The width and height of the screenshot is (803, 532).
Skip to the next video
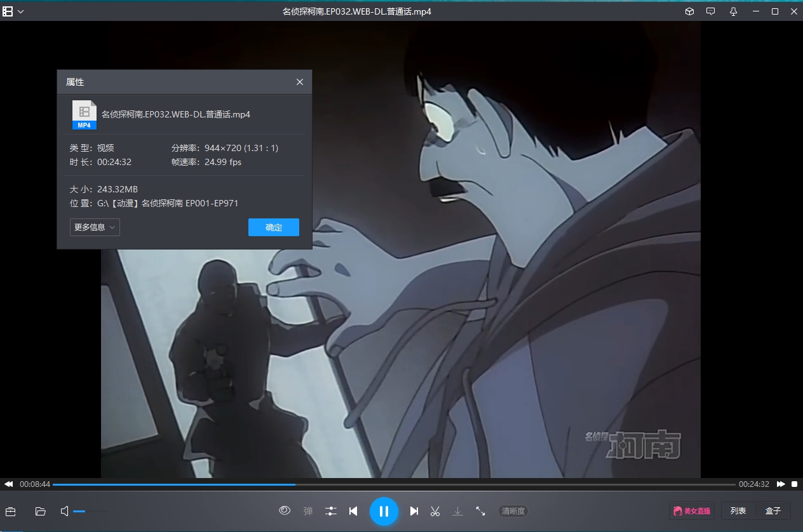(414, 511)
